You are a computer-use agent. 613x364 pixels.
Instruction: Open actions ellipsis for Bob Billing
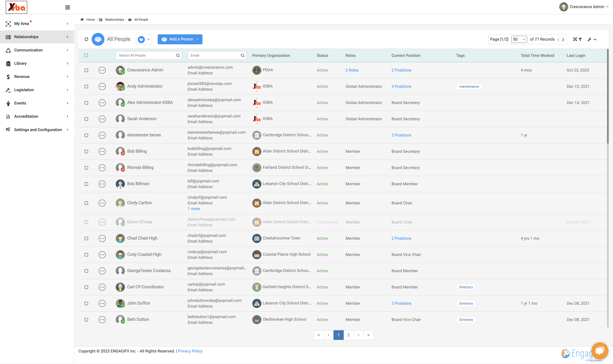pos(102,152)
